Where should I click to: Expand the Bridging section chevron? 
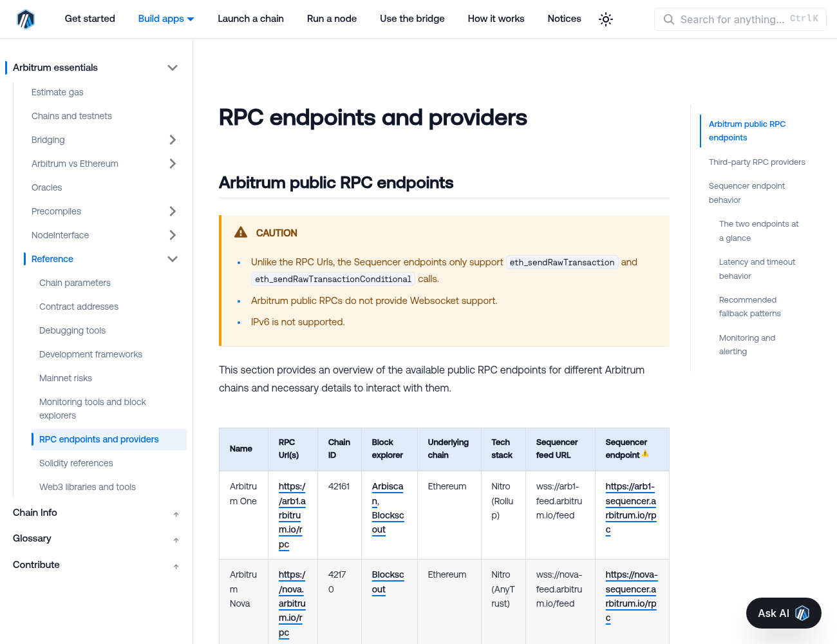point(173,140)
